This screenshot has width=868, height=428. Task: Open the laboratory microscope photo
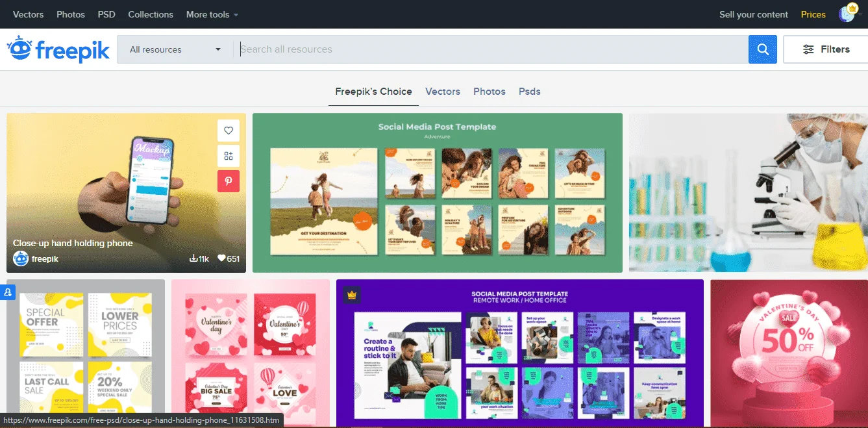click(749, 193)
